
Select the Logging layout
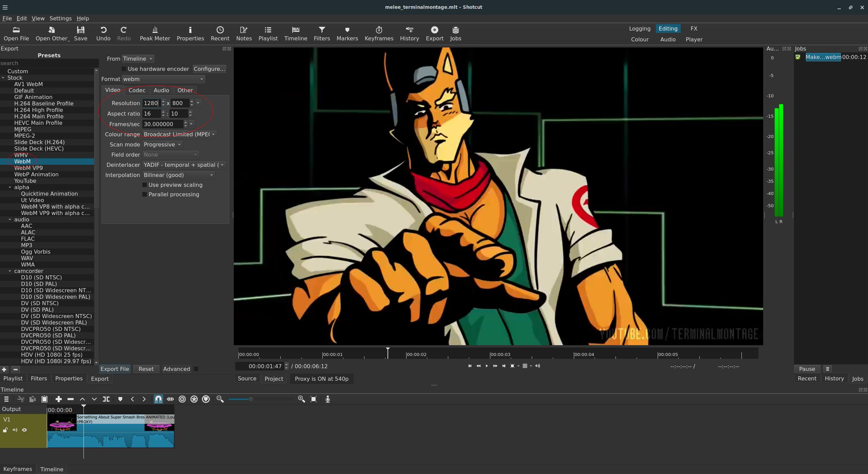[x=640, y=28]
